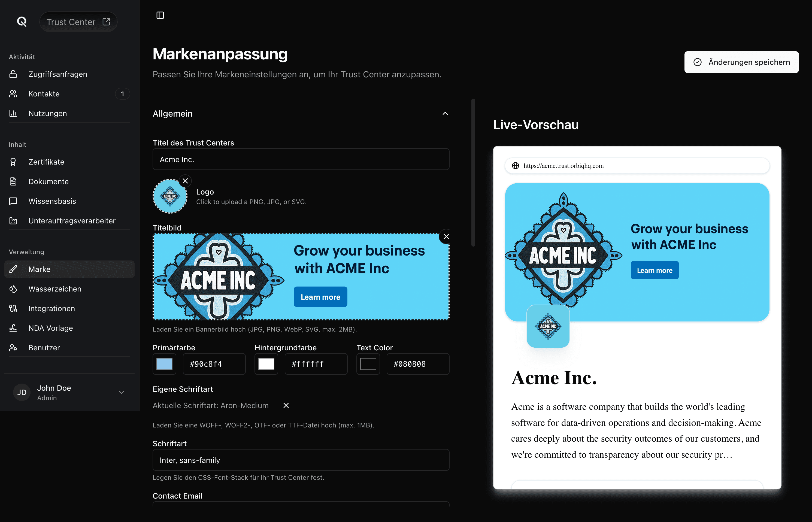The image size is (812, 522).
Task: Click the NDA Vorlage signature icon
Action: click(x=13, y=328)
